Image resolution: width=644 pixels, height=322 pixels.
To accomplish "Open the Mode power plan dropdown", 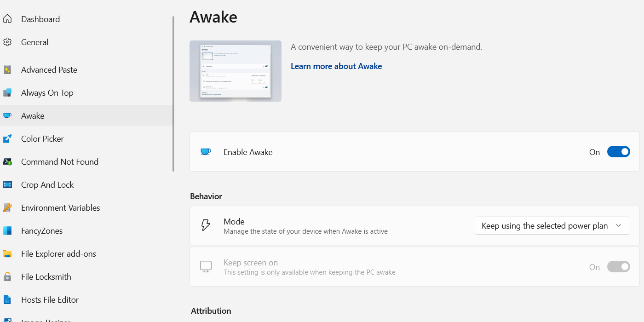I will [552, 225].
